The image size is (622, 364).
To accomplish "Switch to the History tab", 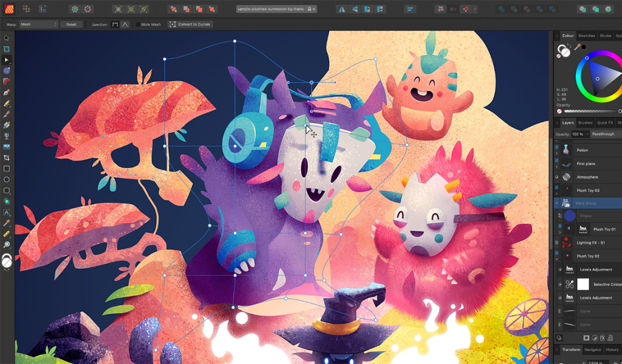I will point(612,349).
